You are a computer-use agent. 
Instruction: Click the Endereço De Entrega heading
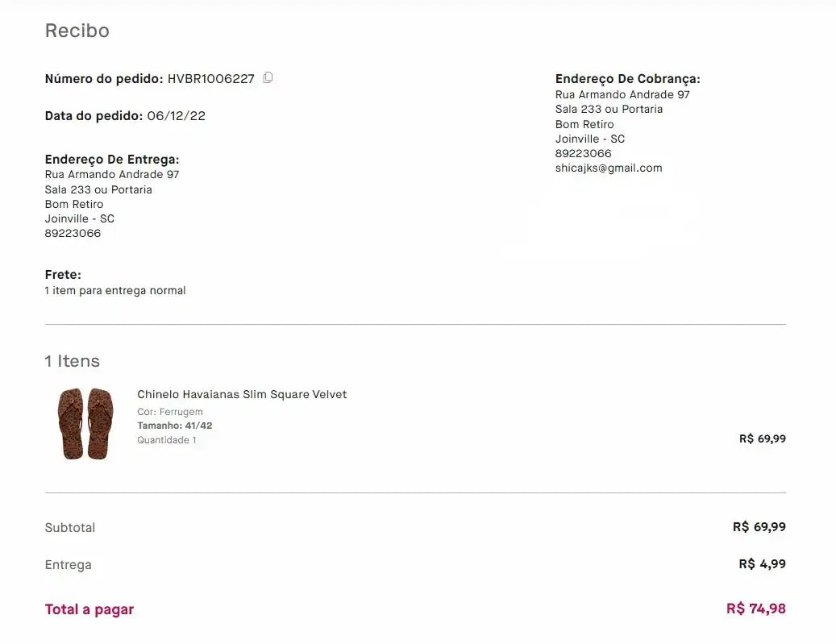[112, 160]
